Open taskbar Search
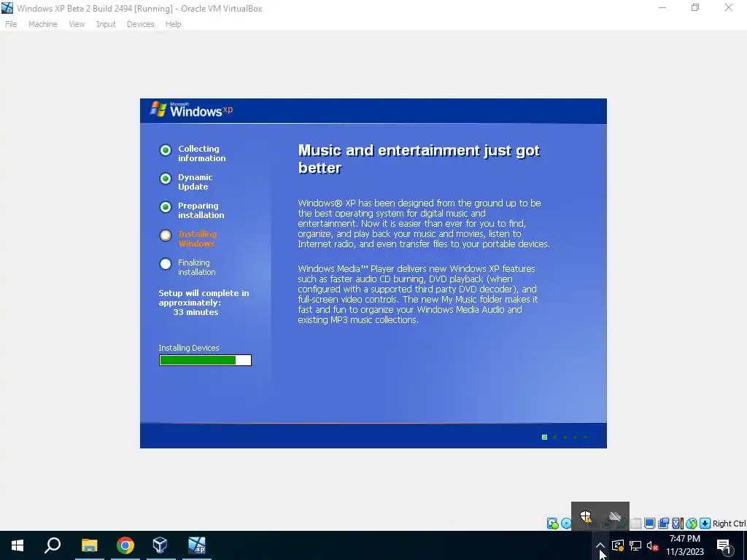 coord(53,545)
